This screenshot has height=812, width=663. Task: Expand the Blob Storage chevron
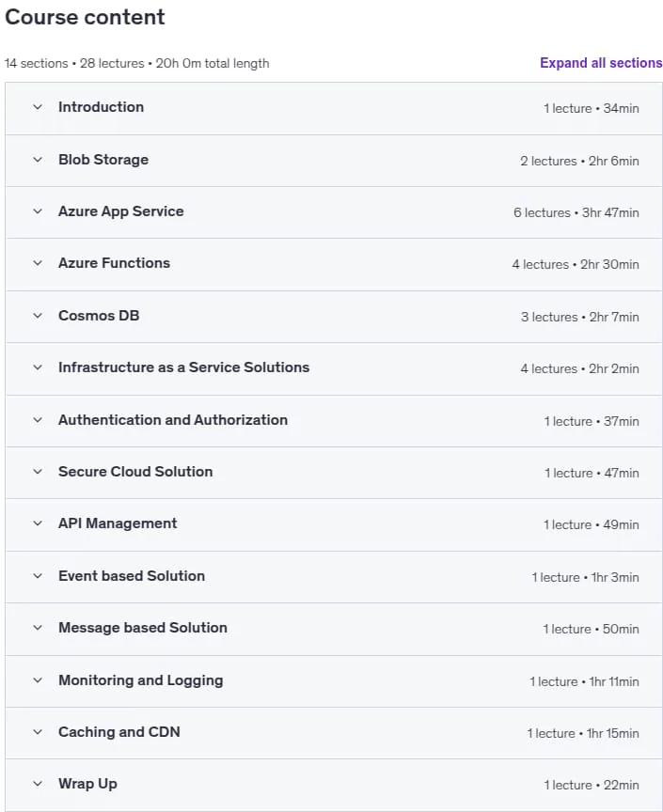point(38,160)
